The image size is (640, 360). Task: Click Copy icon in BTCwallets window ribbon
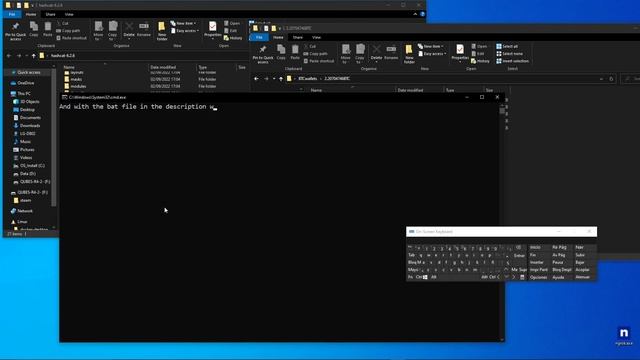point(281,52)
